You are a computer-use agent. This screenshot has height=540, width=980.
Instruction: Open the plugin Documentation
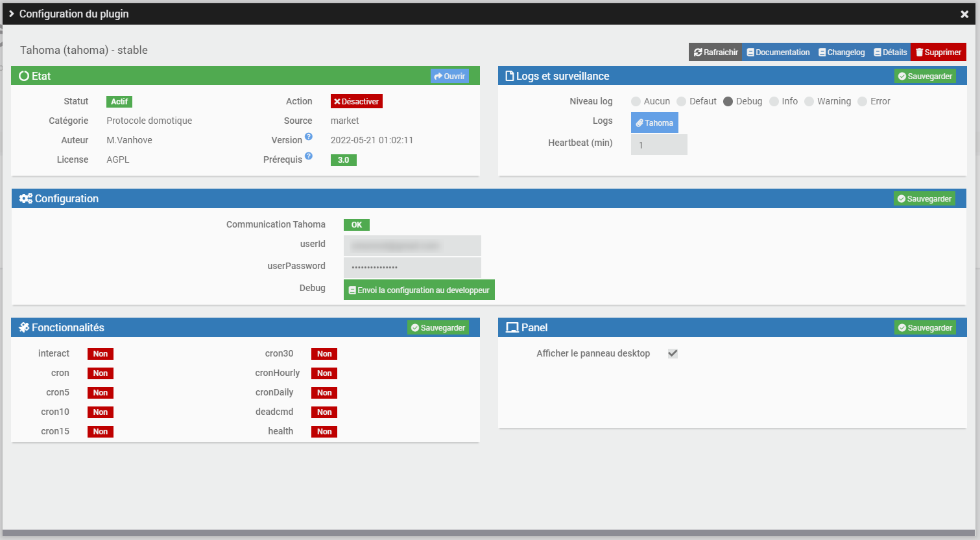778,52
